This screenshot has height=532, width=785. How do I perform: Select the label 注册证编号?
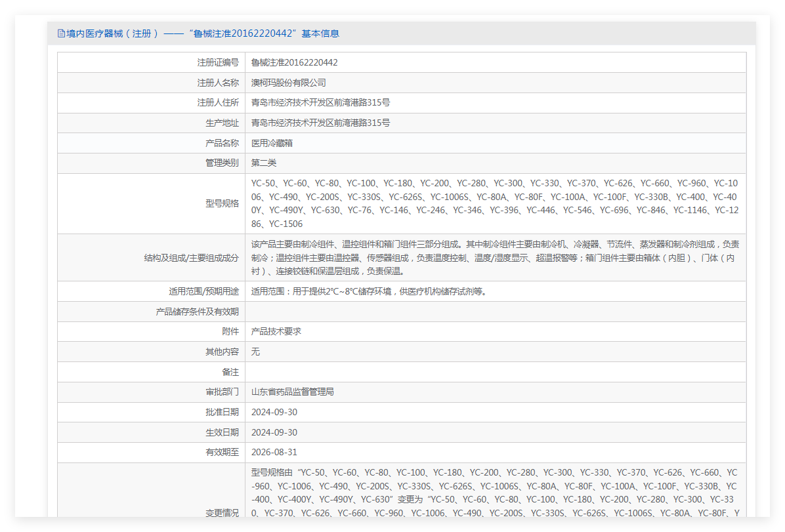218,62
